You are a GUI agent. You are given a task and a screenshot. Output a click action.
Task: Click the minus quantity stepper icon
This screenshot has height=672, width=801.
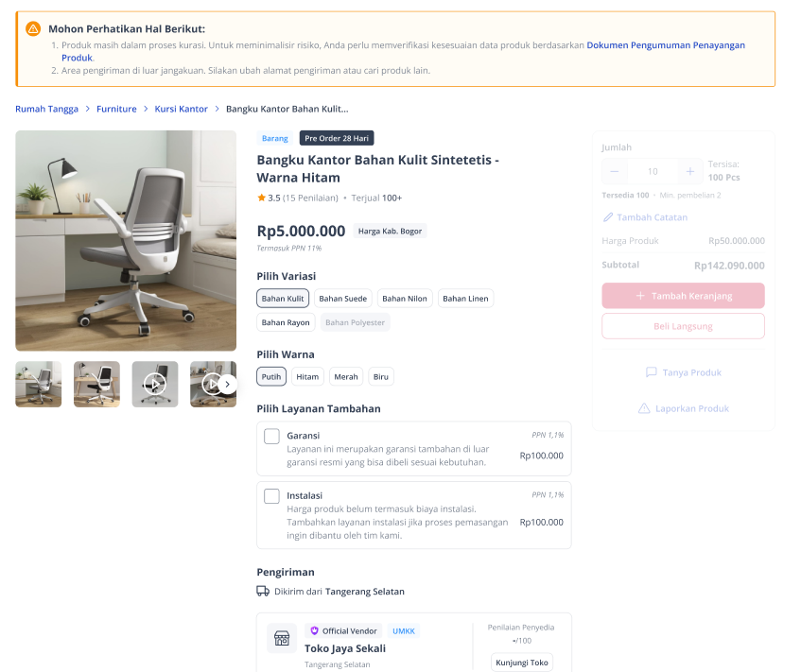pyautogui.click(x=615, y=172)
